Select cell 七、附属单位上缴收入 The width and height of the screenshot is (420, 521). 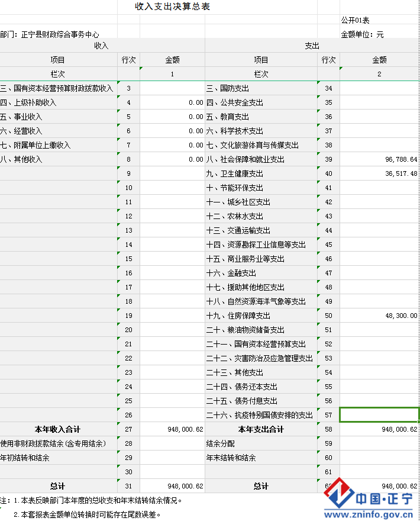tap(59, 145)
